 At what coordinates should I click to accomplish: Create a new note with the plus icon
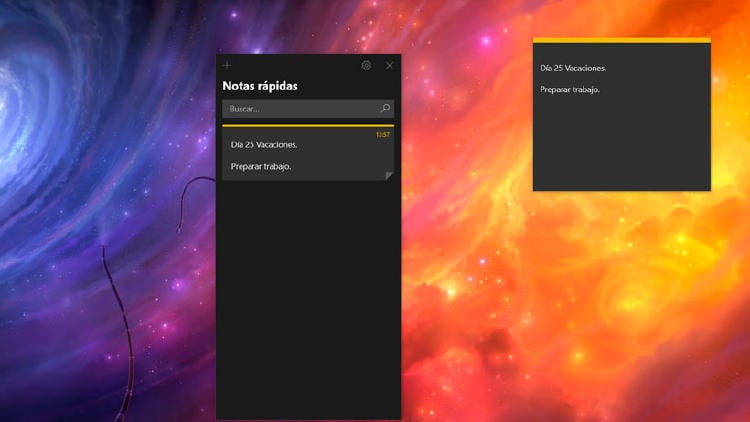click(227, 65)
